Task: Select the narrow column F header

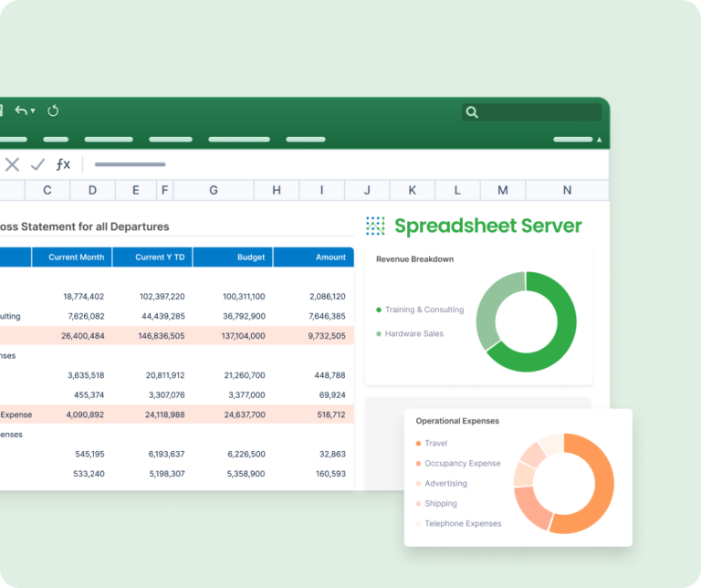Action: click(x=165, y=190)
